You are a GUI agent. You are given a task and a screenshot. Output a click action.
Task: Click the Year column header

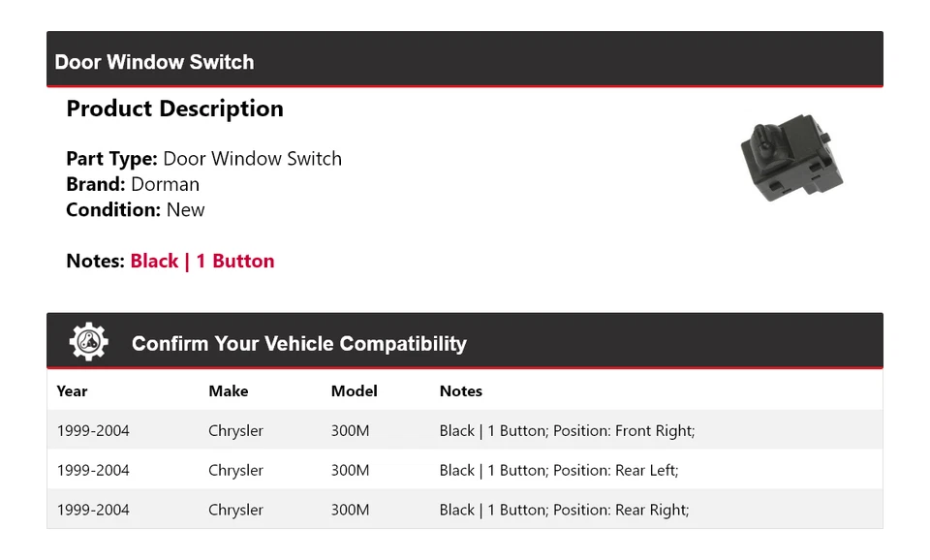(x=72, y=391)
